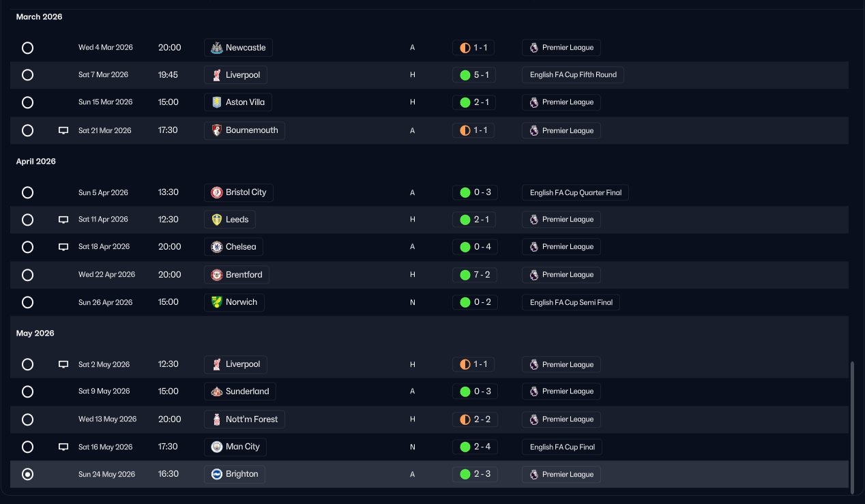
Task: Click the half-orange draw indicator for Nott'm Forest
Action: click(465, 419)
